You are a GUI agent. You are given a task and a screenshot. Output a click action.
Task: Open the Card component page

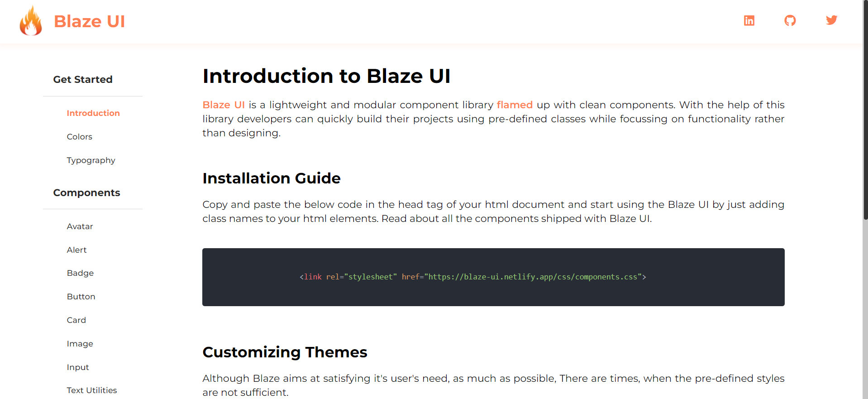[x=76, y=320]
